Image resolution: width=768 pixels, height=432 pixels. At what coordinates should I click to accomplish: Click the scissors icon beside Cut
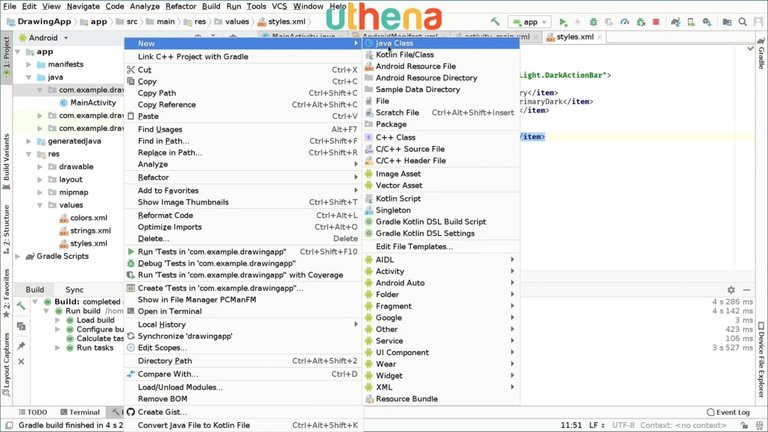(x=130, y=70)
